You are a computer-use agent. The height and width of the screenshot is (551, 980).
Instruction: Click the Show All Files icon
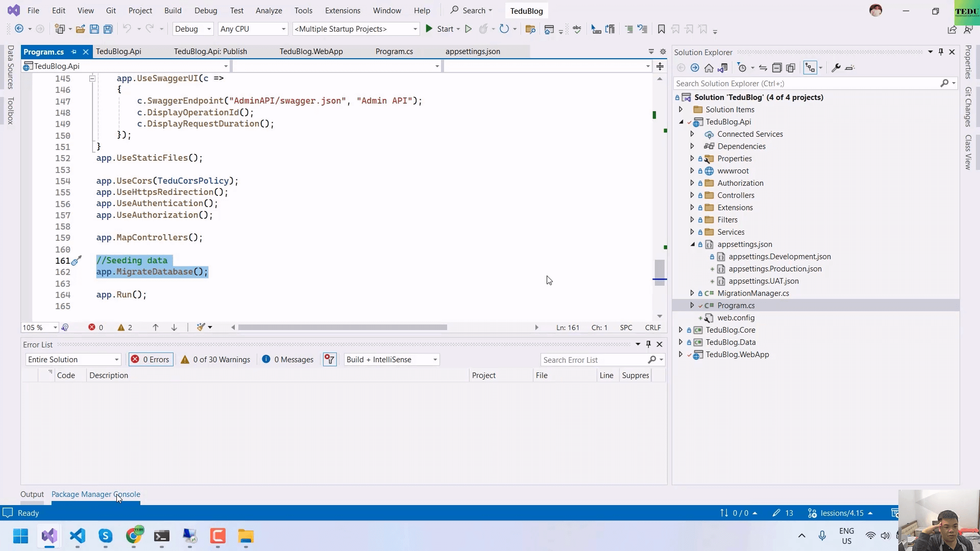coord(791,68)
